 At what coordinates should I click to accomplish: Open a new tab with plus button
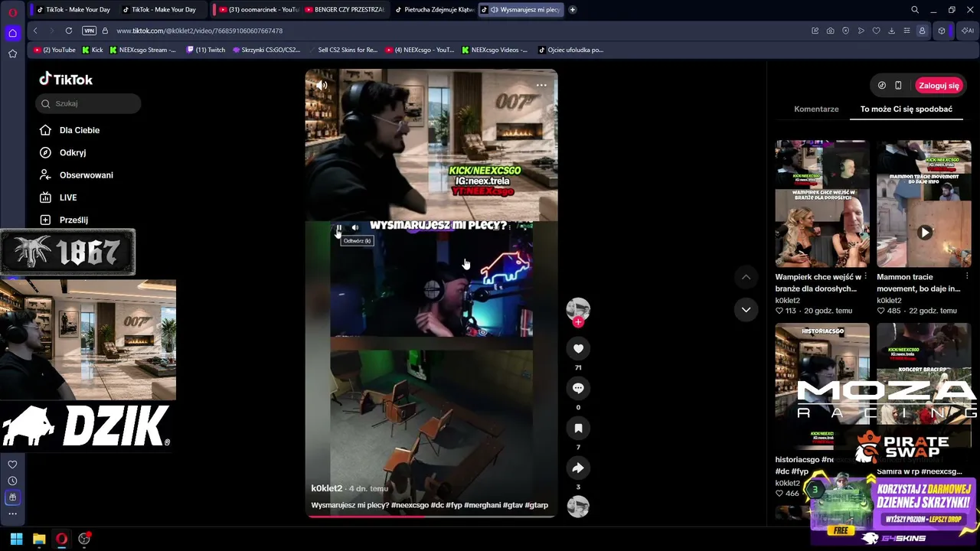pos(573,10)
